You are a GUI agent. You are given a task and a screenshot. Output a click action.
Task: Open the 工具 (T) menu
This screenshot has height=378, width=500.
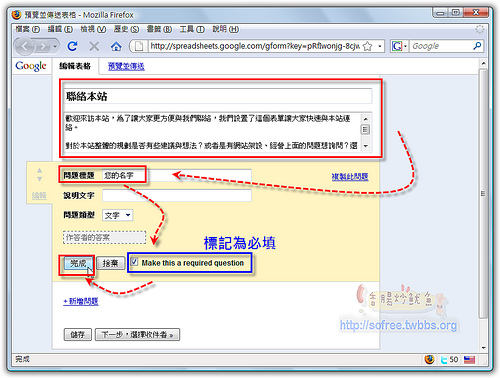(x=192, y=29)
